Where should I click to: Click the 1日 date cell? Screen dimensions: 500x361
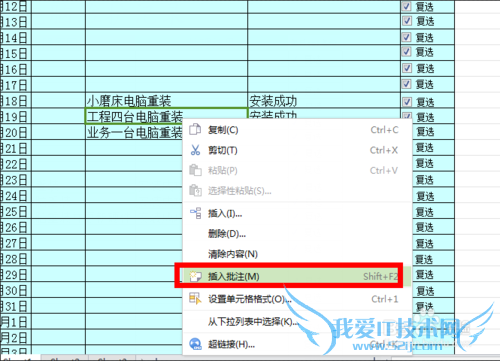point(16,322)
